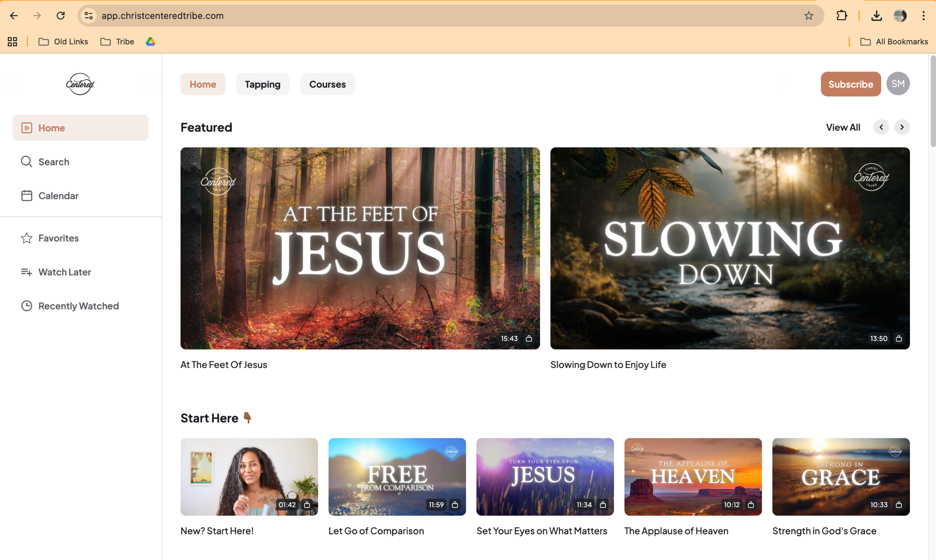936x560 pixels.
Task: Bookmark this page with the star icon
Action: [x=809, y=16]
